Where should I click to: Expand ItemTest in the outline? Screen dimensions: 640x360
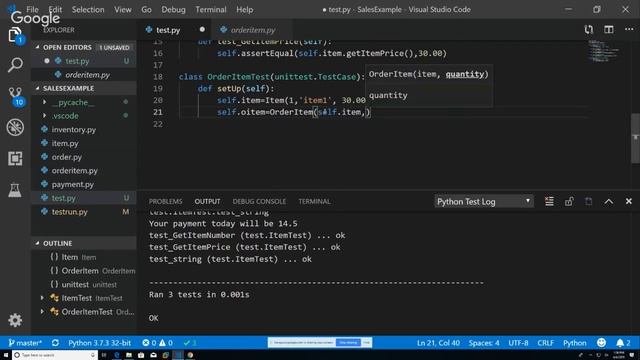(42, 298)
